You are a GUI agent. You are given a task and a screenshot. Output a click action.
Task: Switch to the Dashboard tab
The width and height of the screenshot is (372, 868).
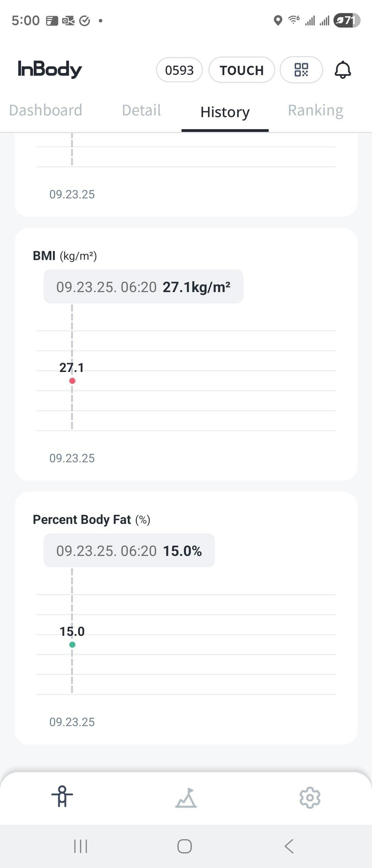pyautogui.click(x=45, y=111)
